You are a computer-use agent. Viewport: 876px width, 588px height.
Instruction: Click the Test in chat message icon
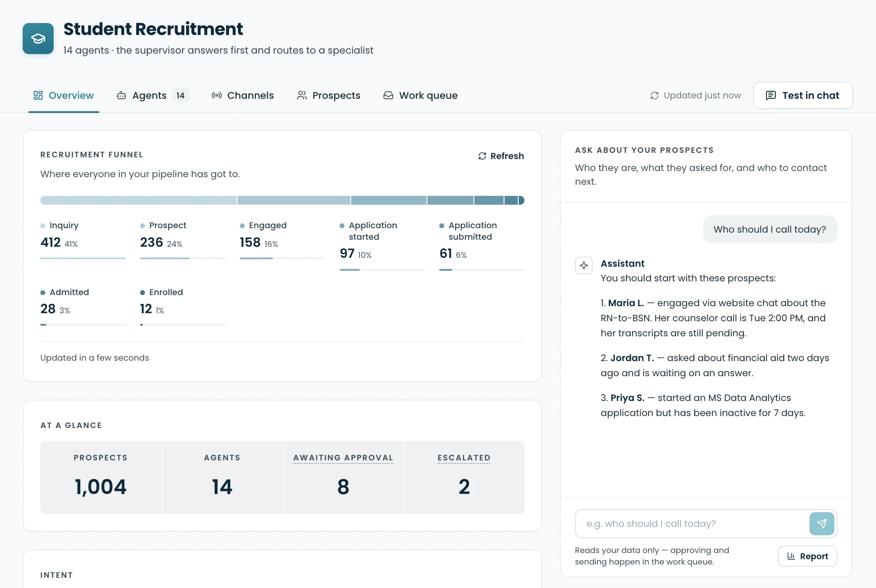pos(771,95)
